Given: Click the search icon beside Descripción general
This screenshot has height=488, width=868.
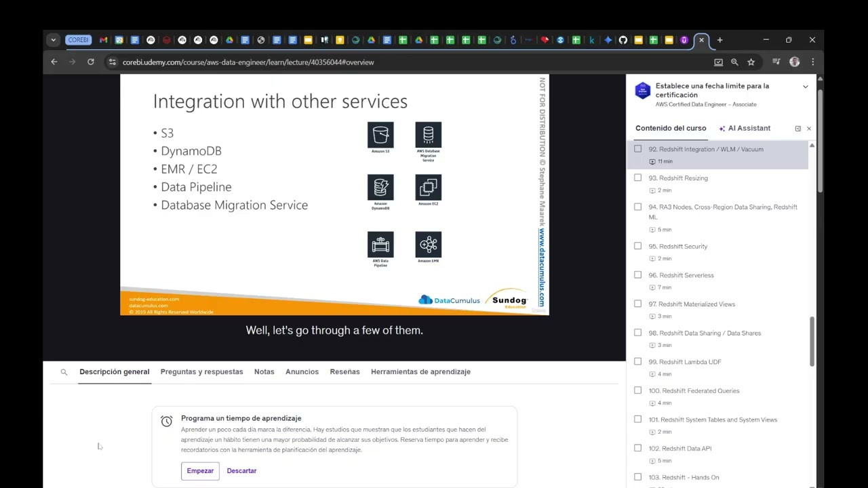Looking at the screenshot, I should (x=64, y=371).
